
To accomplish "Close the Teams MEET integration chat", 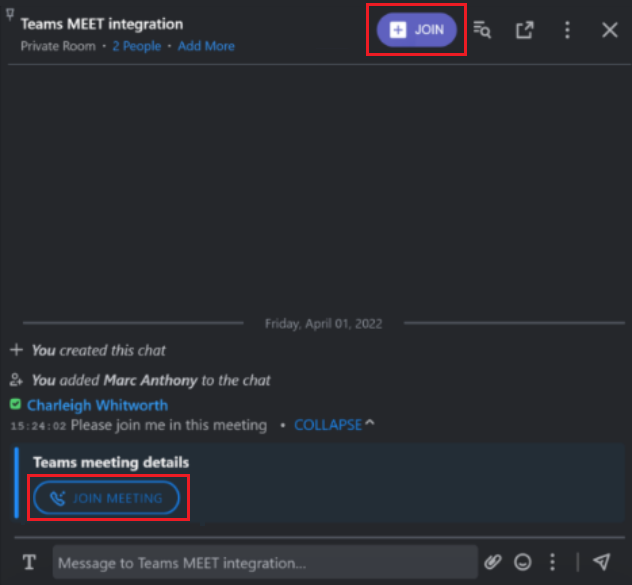I will point(610,30).
